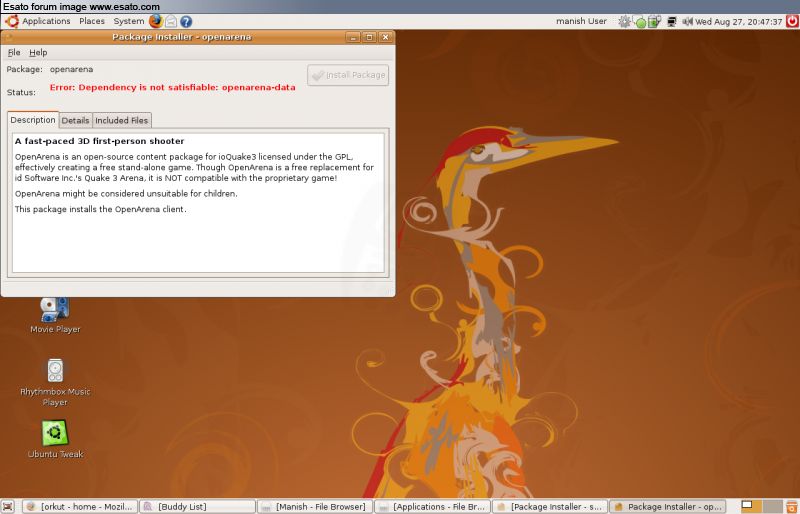800x514 pixels.
Task: Close the Package Installer window
Action: (386, 37)
